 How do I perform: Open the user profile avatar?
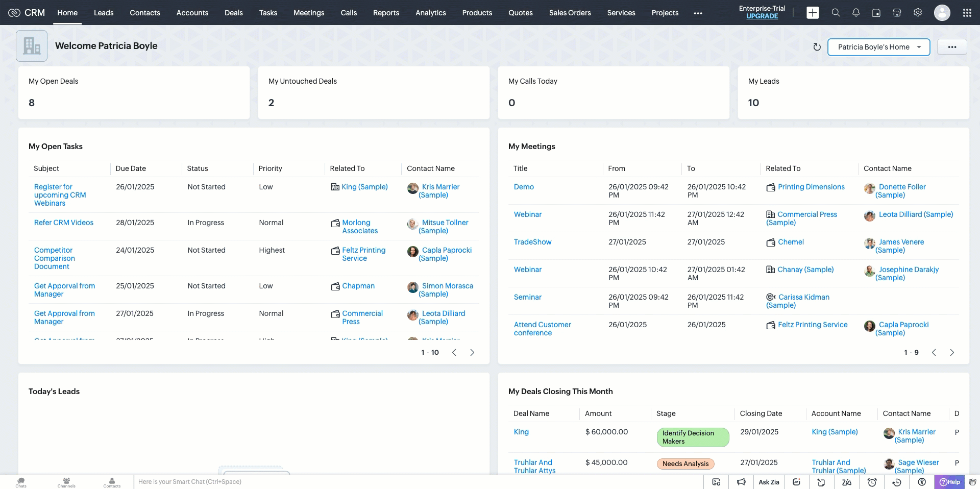click(x=942, y=13)
